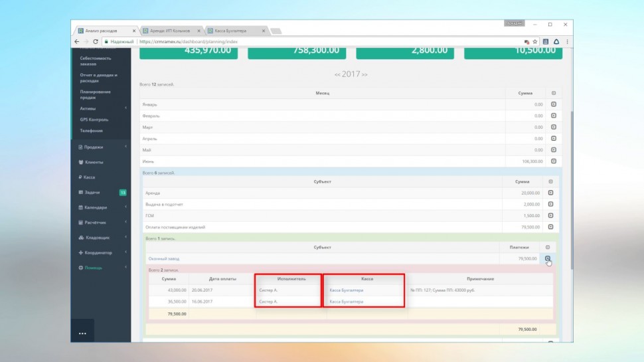Toggle the Аренда row expand icon
This screenshot has width=644, height=362.
point(550,193)
